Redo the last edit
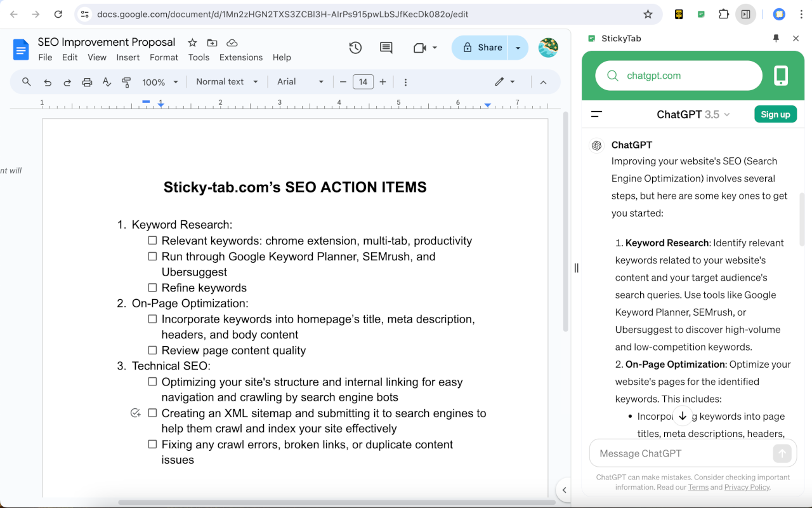 pyautogui.click(x=67, y=82)
